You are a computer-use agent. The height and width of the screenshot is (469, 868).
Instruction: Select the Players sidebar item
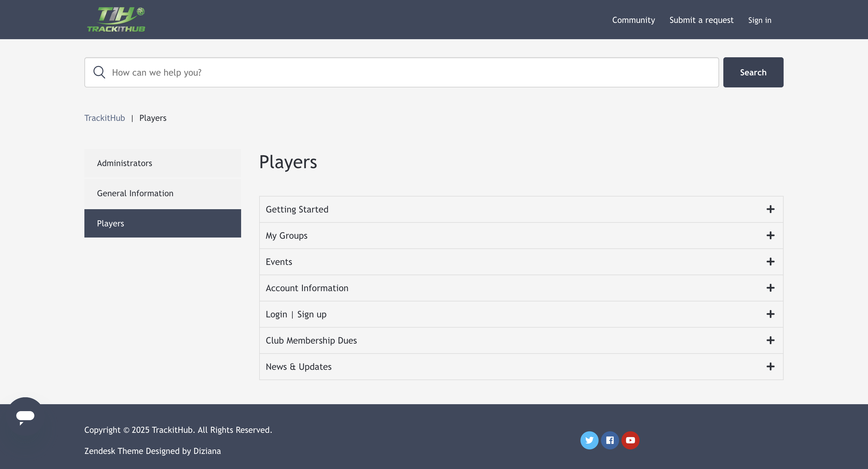coord(162,223)
